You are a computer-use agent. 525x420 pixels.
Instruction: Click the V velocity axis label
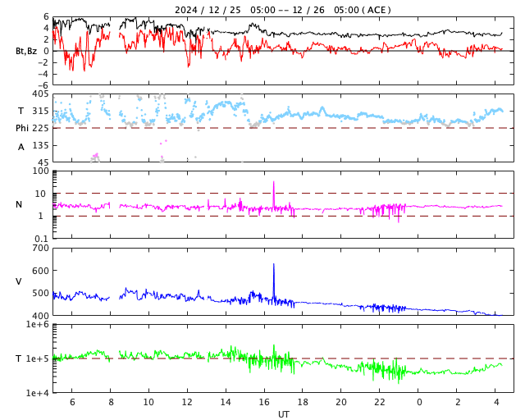[x=19, y=281]
